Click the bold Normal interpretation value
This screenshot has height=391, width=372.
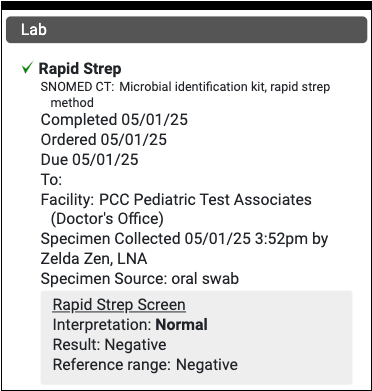coord(182,325)
